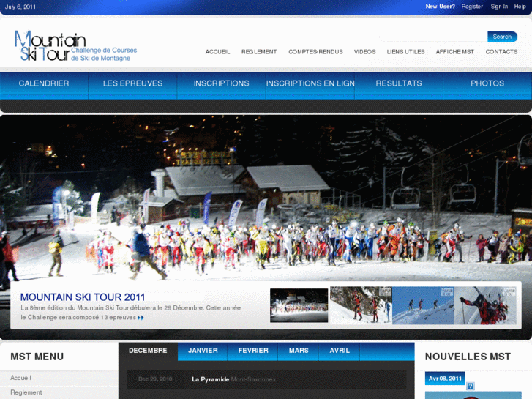Switch to the MARS tab

pos(299,351)
